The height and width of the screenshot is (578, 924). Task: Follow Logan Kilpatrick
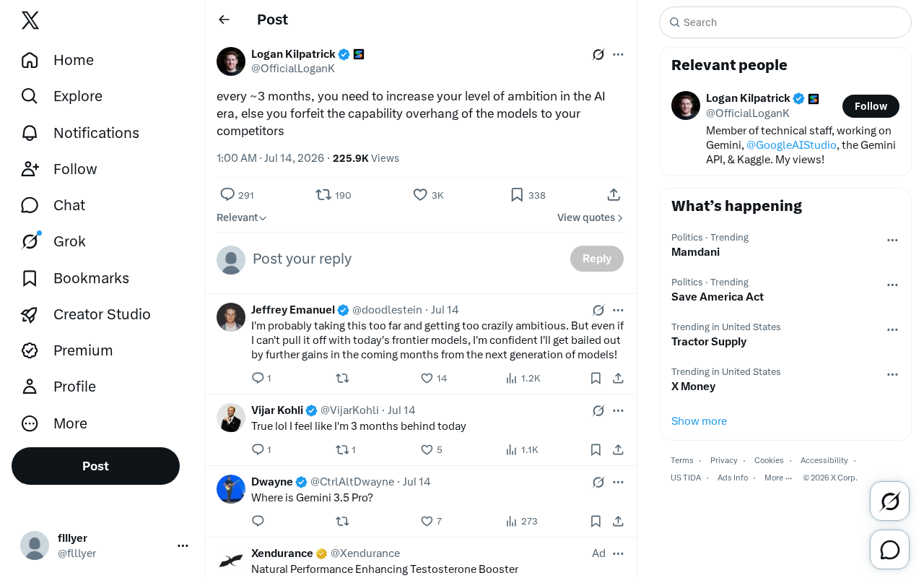[871, 106]
